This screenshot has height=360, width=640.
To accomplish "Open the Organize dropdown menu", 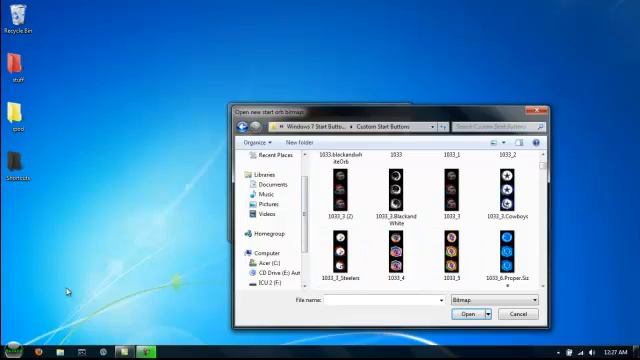I will pyautogui.click(x=257, y=142).
